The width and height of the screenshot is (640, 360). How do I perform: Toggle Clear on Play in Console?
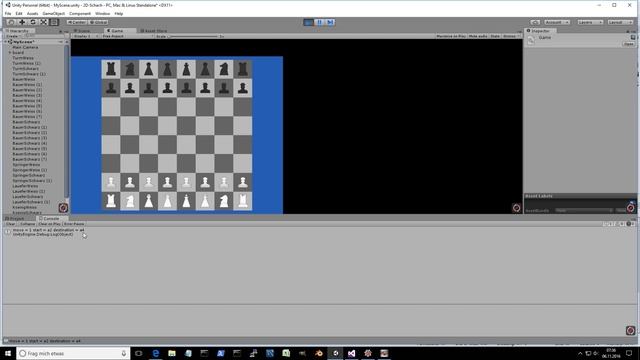49,224
